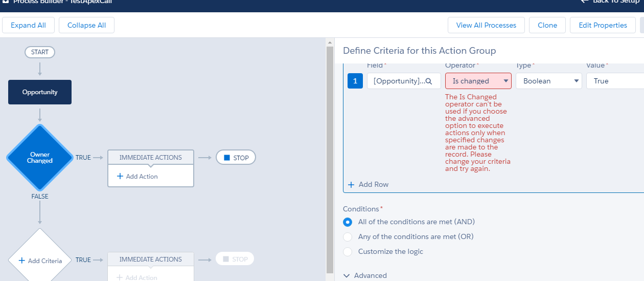
Task: Click the Owner Changed diamond node
Action: point(40,158)
